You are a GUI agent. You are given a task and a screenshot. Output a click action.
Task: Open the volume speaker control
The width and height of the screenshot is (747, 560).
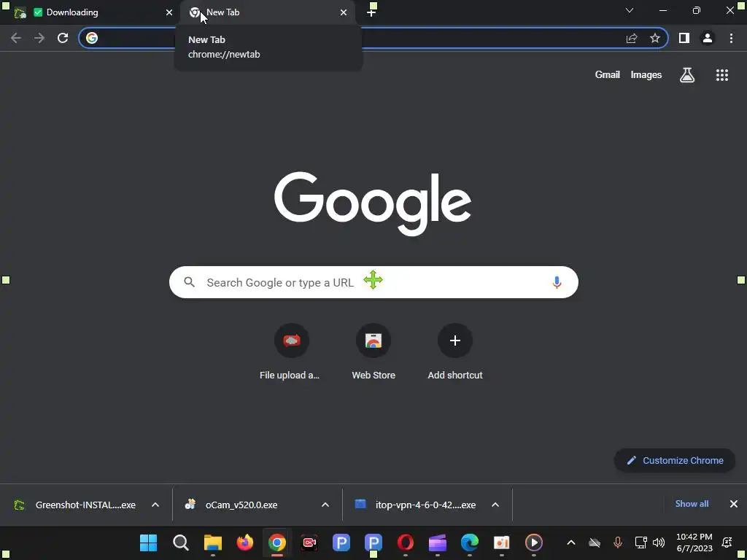(659, 542)
